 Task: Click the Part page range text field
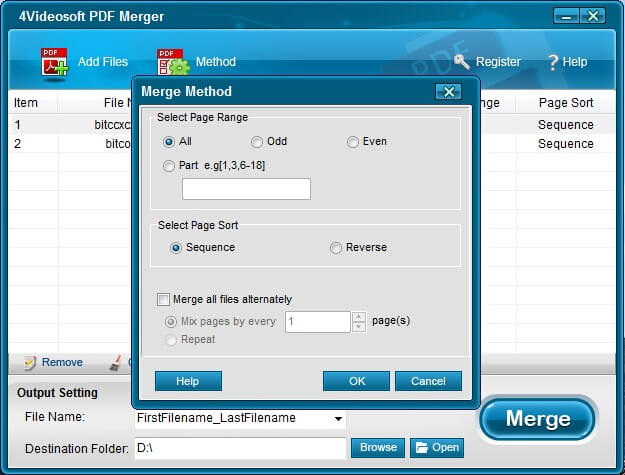(x=246, y=189)
